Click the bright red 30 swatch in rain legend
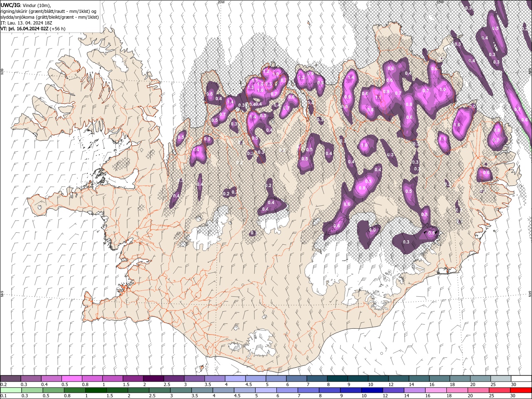The height and width of the screenshot is (399, 532). coord(520,390)
